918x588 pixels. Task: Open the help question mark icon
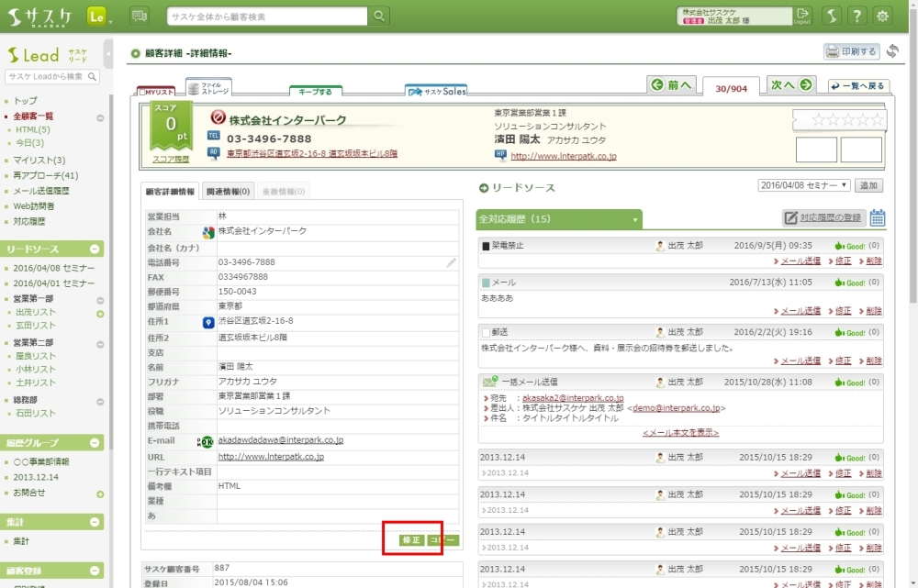[x=856, y=16]
